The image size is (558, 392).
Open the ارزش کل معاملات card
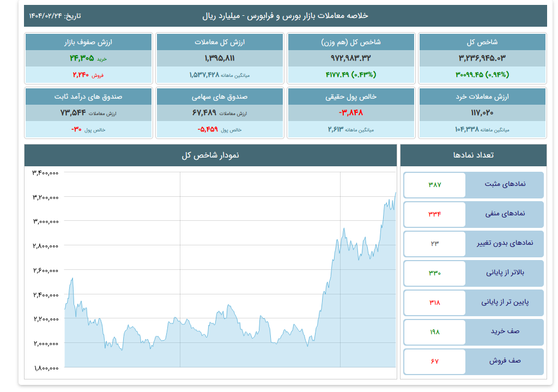click(x=220, y=58)
